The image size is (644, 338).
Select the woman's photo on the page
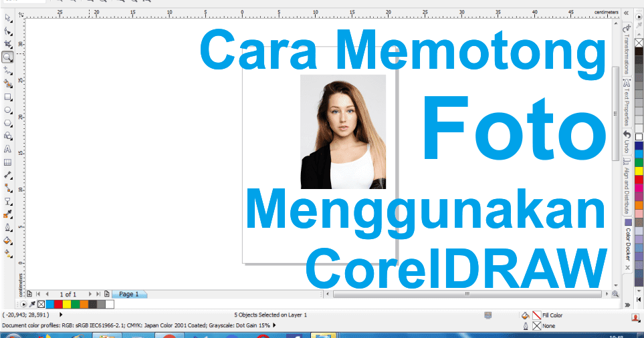point(343,132)
